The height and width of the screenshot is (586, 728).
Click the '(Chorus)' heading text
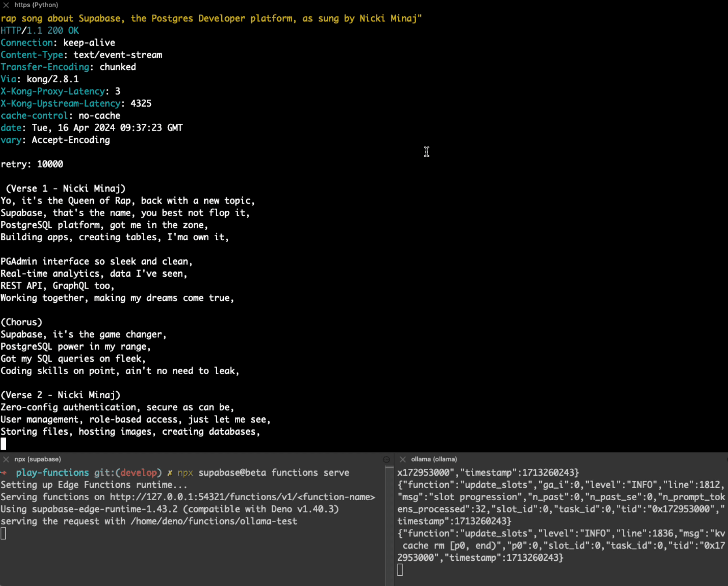(21, 322)
